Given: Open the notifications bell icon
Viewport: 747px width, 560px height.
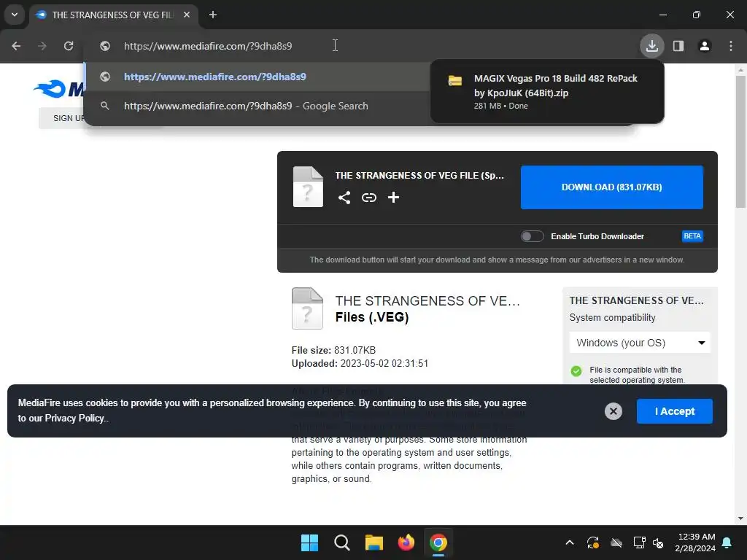Looking at the screenshot, I should coord(727,542).
